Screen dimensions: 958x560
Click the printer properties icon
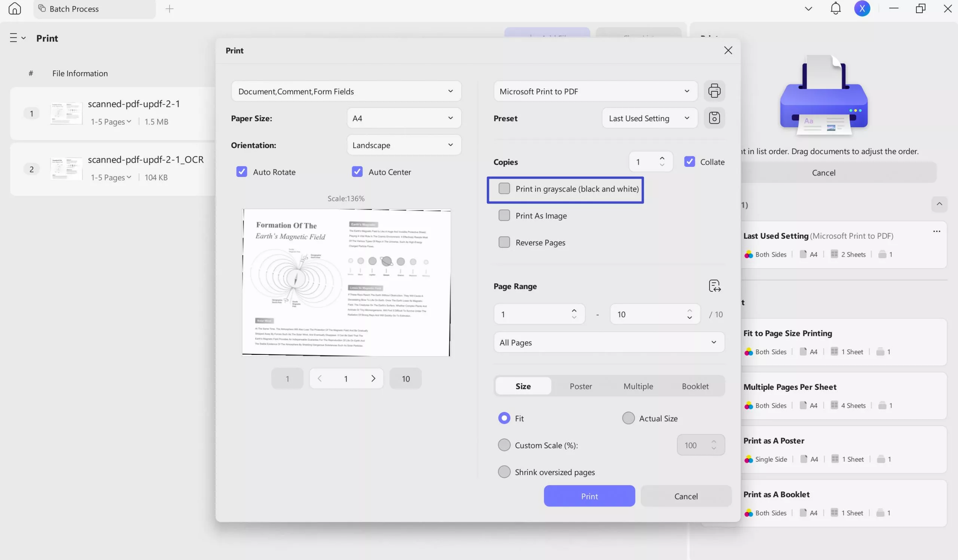[714, 91]
